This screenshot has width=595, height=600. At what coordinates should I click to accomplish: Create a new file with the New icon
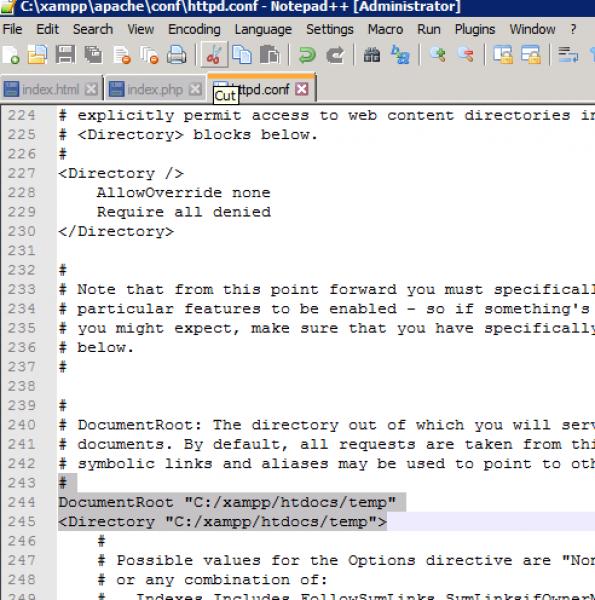[x=11, y=55]
